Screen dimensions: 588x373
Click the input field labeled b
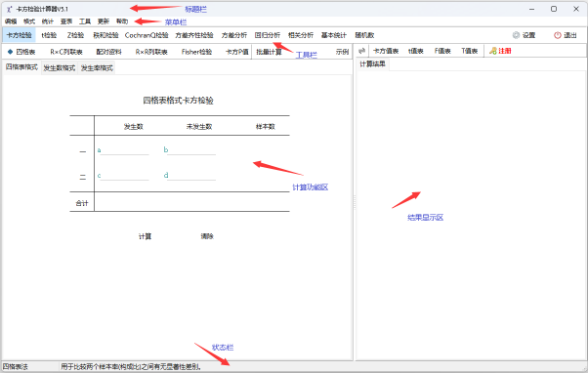point(191,150)
